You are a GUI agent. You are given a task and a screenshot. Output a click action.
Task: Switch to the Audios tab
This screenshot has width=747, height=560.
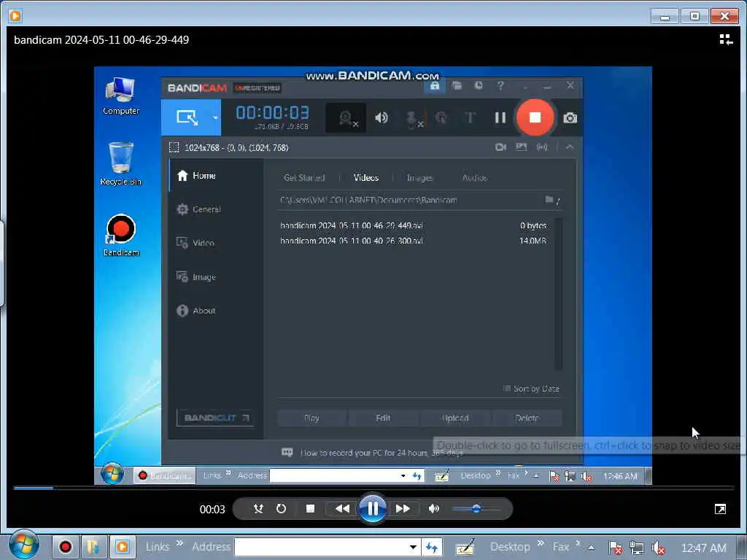tap(474, 178)
